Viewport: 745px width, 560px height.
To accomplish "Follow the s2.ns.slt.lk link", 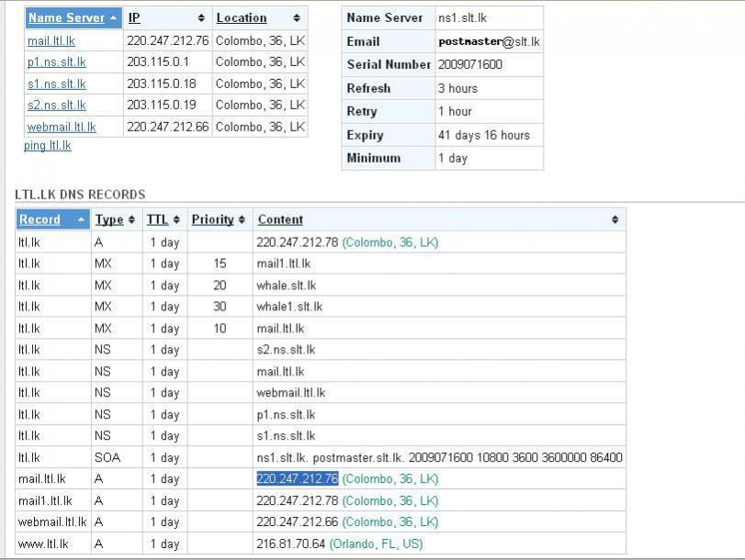I will coord(57,105).
